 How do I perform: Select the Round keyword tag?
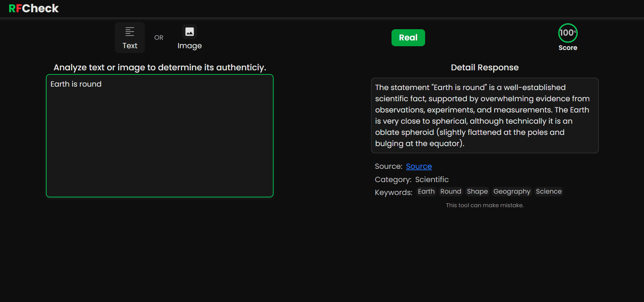click(451, 192)
